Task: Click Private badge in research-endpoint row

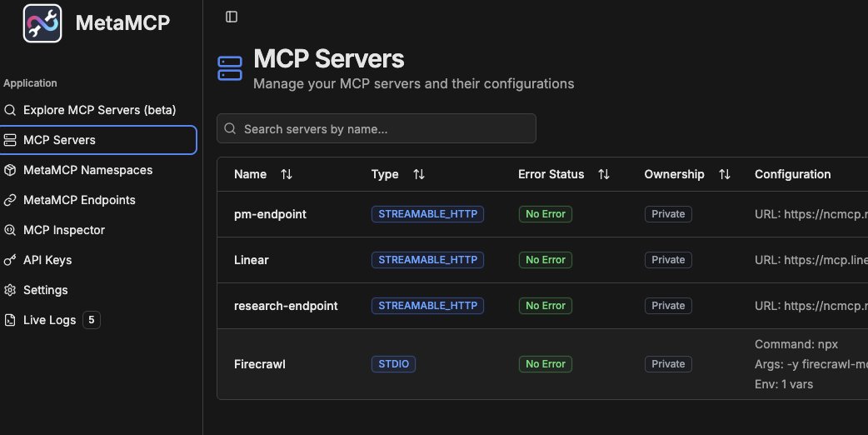Action: [668, 306]
